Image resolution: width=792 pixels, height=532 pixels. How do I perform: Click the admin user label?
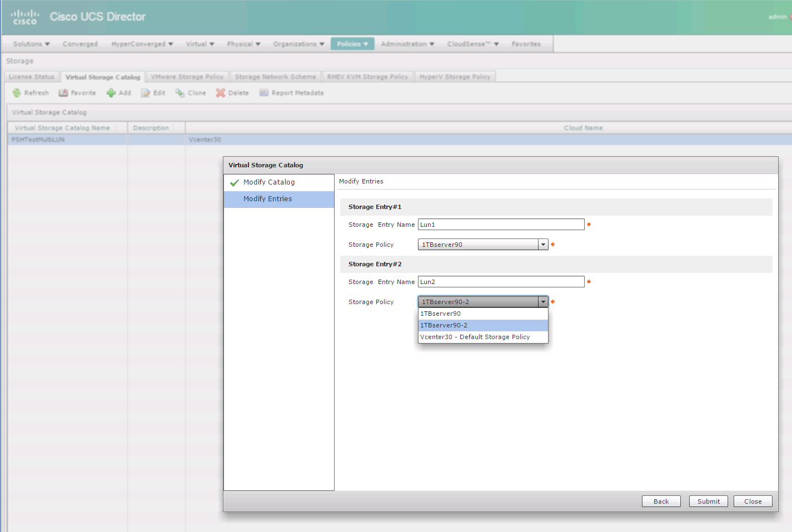coord(777,17)
